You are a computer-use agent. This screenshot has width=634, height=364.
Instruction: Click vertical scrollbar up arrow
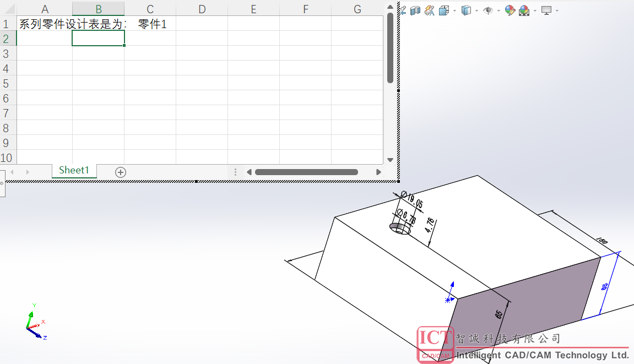pyautogui.click(x=390, y=7)
